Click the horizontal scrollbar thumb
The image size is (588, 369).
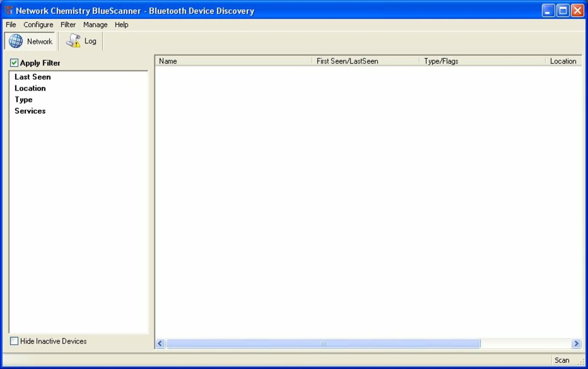click(323, 344)
